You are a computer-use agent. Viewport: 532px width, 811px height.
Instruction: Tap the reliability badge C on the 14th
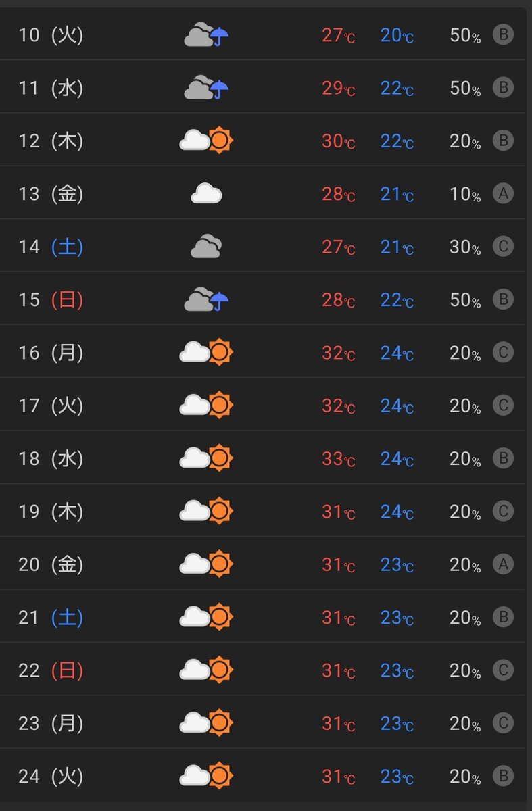(x=503, y=247)
